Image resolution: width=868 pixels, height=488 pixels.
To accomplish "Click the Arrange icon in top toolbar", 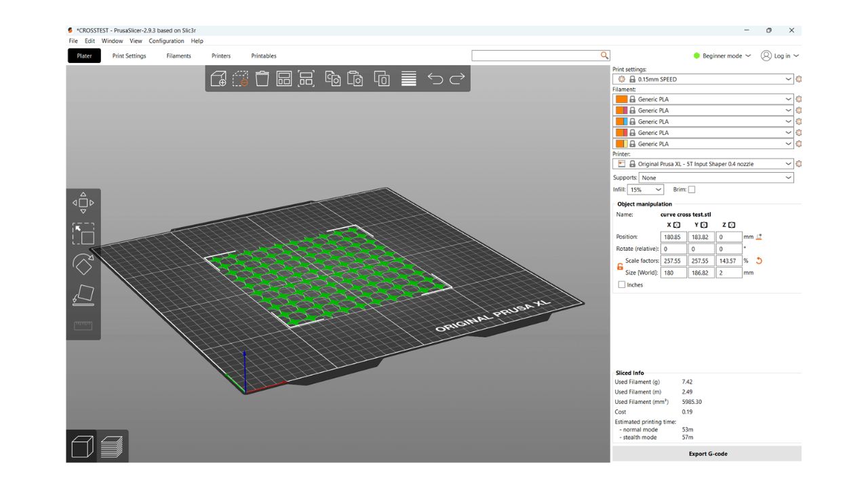I will [x=284, y=79].
